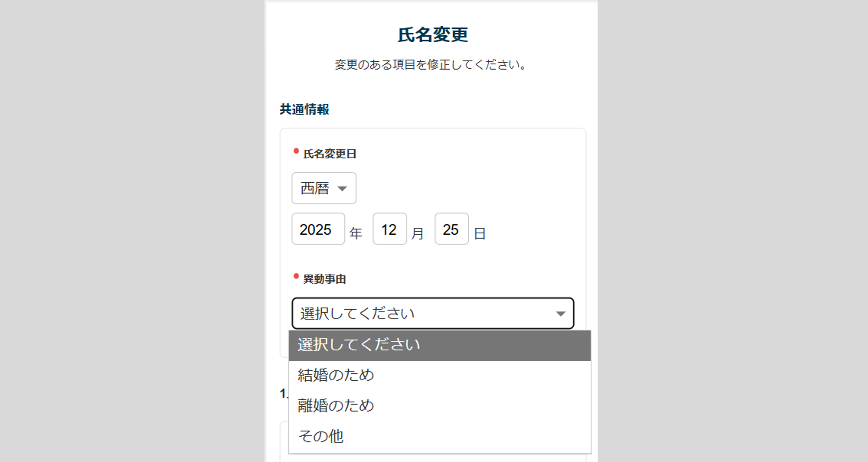Choose the highlighted 選択してください option in list
Image resolution: width=868 pixels, height=462 pixels.
pyautogui.click(x=439, y=345)
